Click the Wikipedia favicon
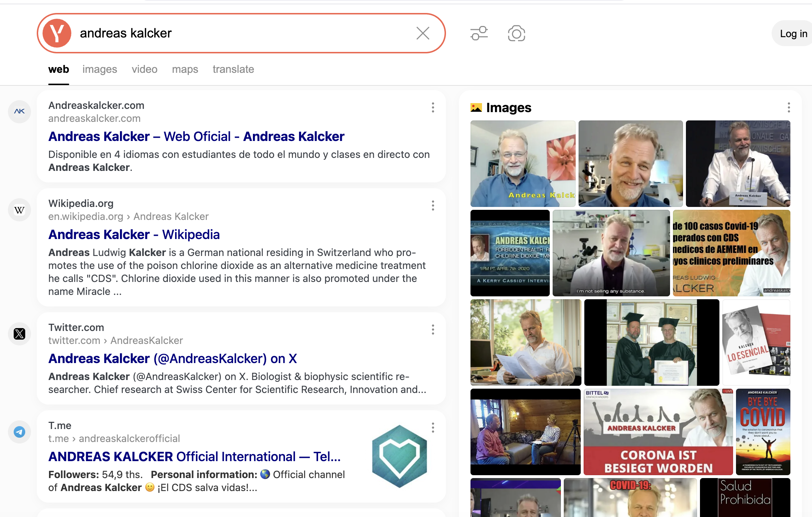The width and height of the screenshot is (812, 517). click(x=19, y=210)
